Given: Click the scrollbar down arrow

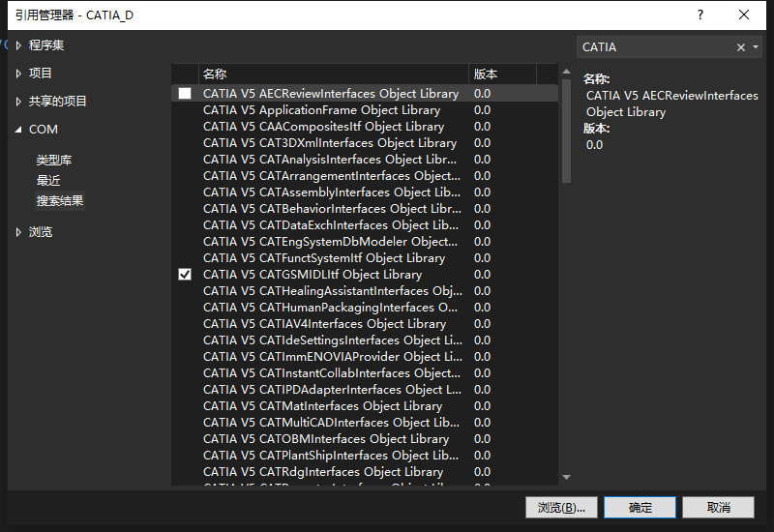Looking at the screenshot, I should 566,477.
